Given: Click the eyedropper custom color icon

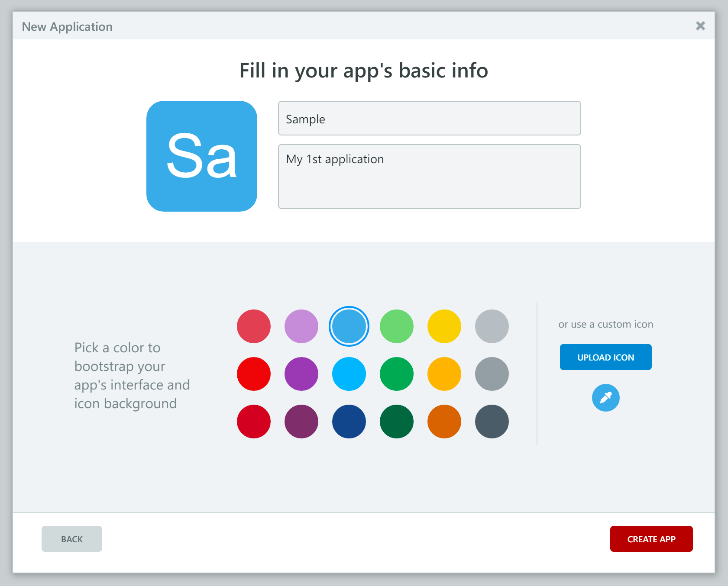Looking at the screenshot, I should pyautogui.click(x=605, y=397).
